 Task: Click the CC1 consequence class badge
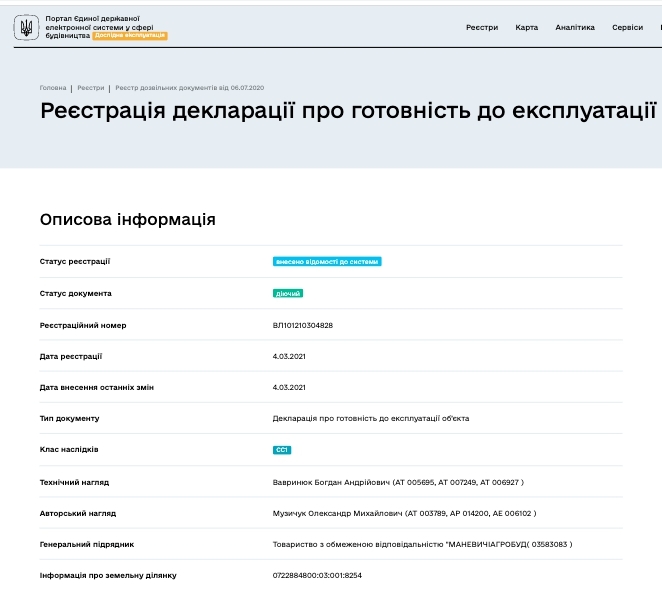point(282,450)
